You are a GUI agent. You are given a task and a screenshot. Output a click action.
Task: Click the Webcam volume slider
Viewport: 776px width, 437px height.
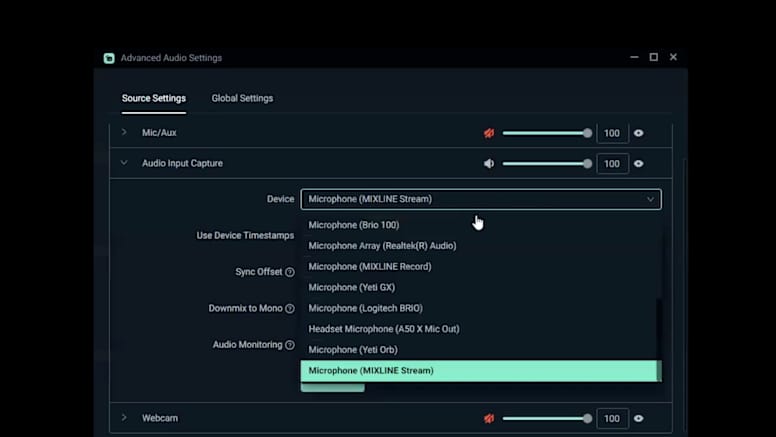(x=547, y=419)
